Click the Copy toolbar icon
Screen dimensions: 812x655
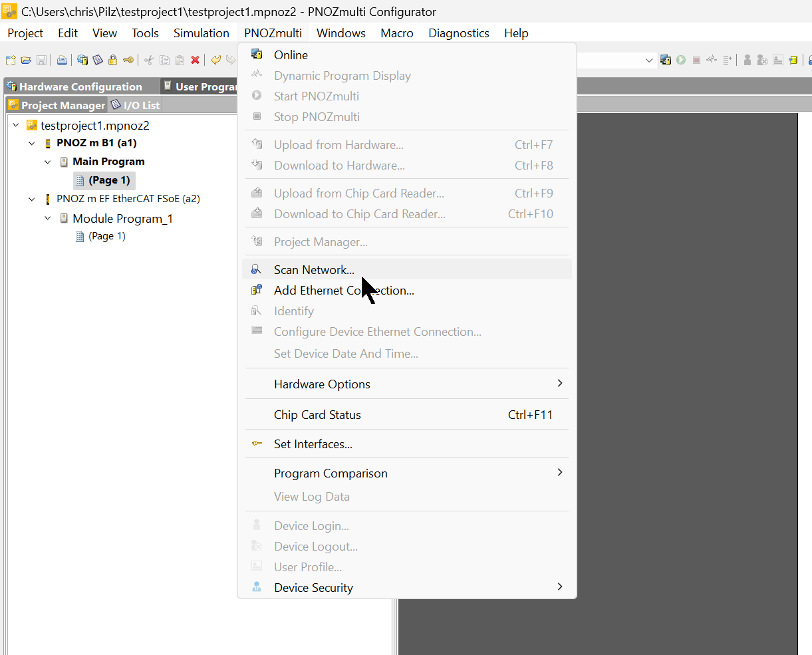coord(164,60)
